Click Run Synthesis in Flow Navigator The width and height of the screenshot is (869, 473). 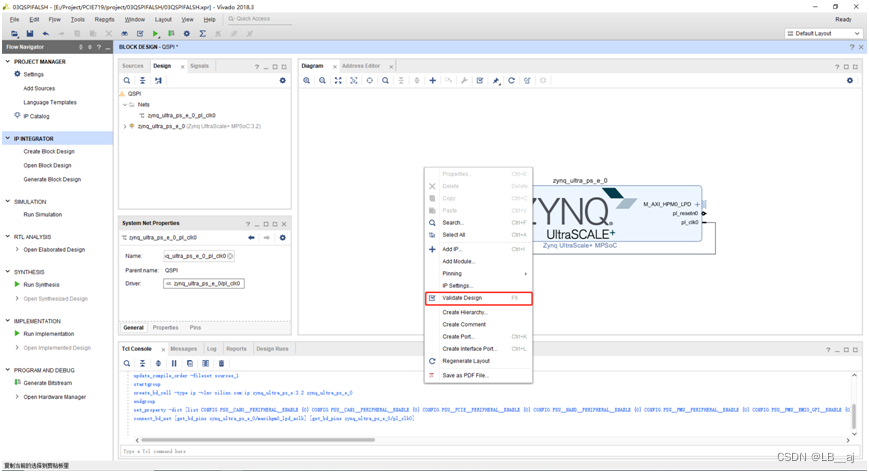pyautogui.click(x=42, y=285)
